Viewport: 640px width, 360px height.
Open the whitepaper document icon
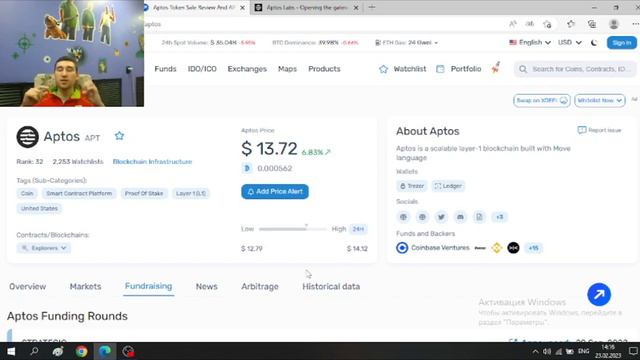pos(479,217)
